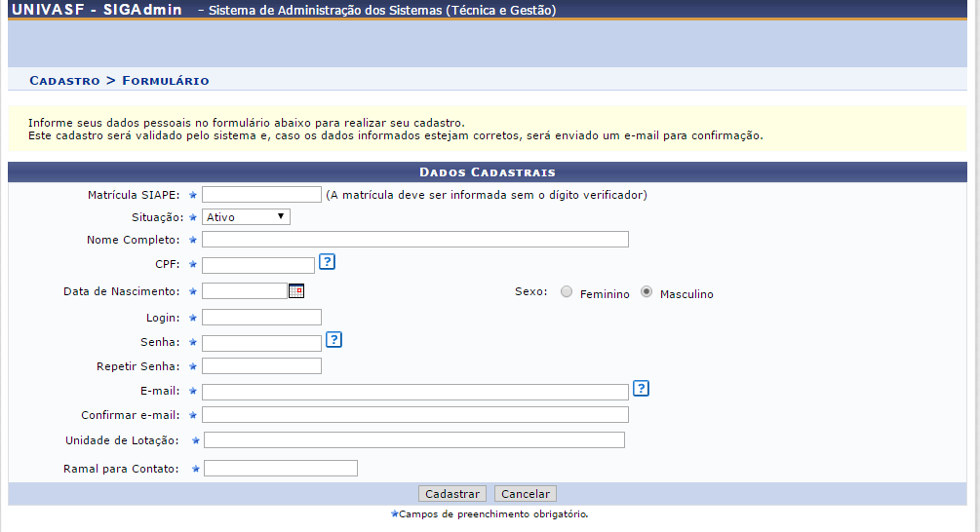
Task: Select the Masculino radio button
Action: (647, 292)
